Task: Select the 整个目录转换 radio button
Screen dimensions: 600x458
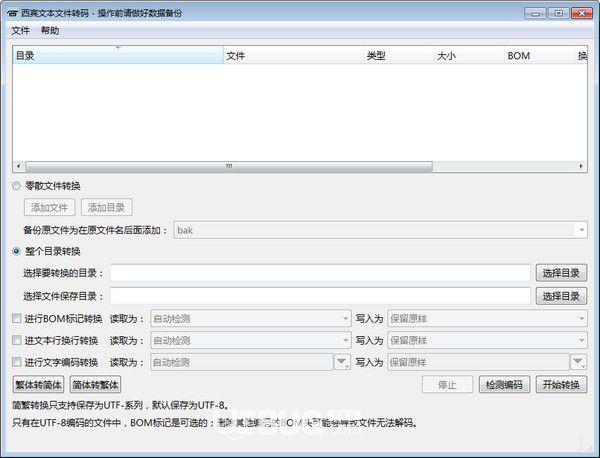Action: 16,251
